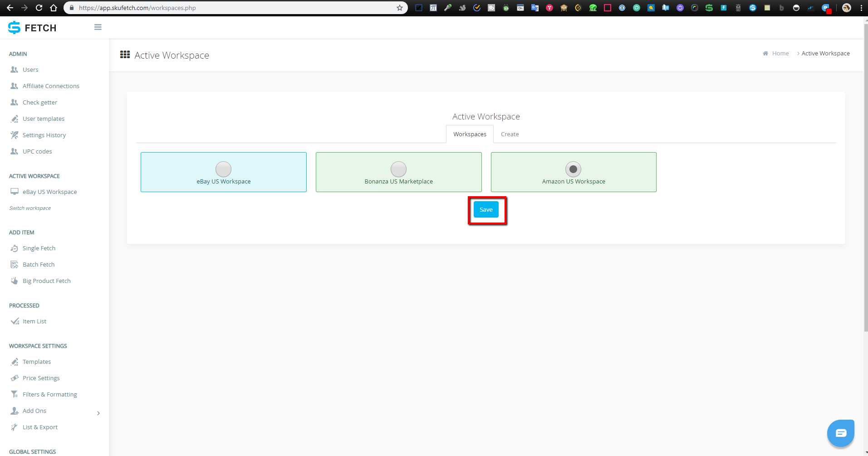Click the browser address bar URL

(x=137, y=8)
